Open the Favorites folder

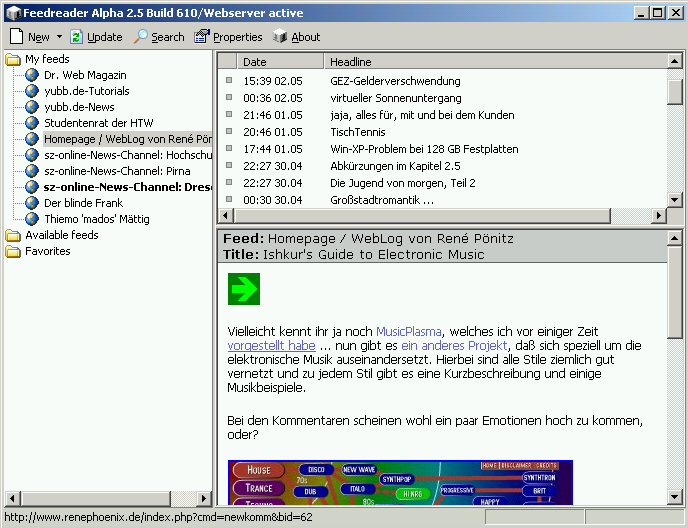tap(47, 251)
